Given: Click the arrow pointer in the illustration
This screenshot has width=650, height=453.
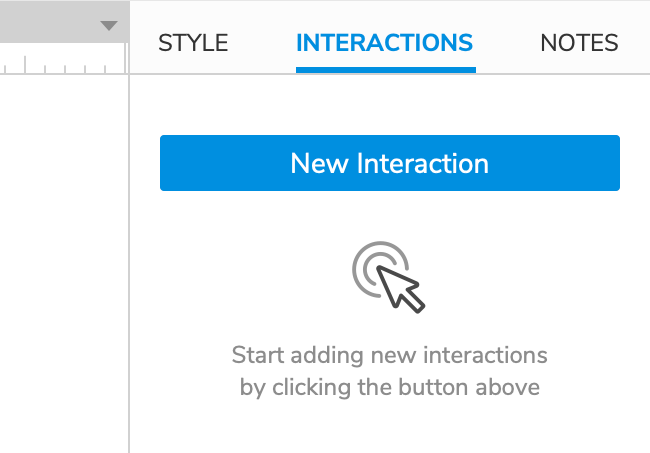Looking at the screenshot, I should [400, 290].
